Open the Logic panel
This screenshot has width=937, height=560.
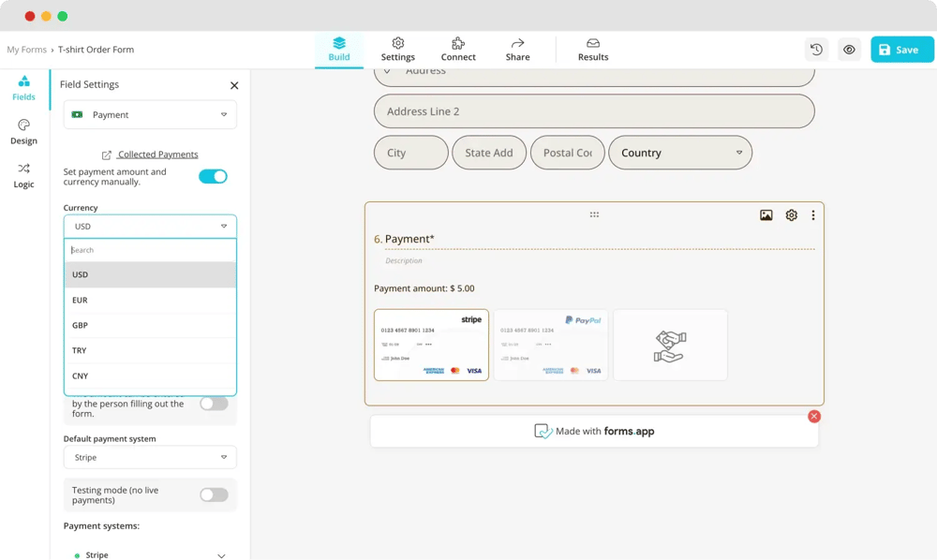23,177
